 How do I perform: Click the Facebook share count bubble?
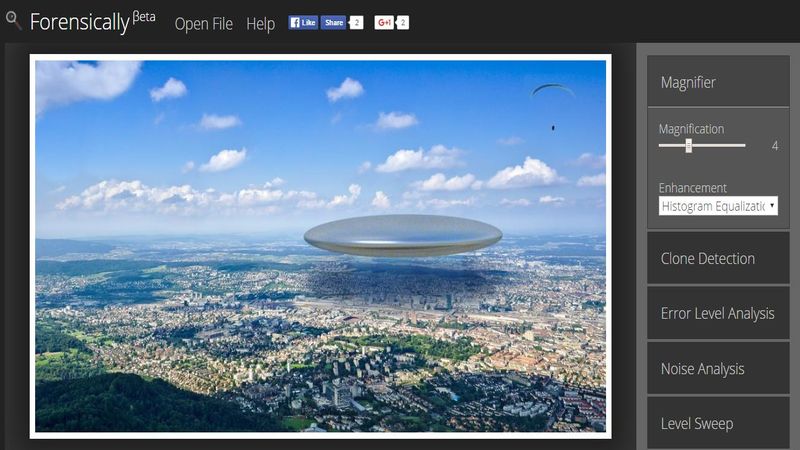[x=356, y=22]
